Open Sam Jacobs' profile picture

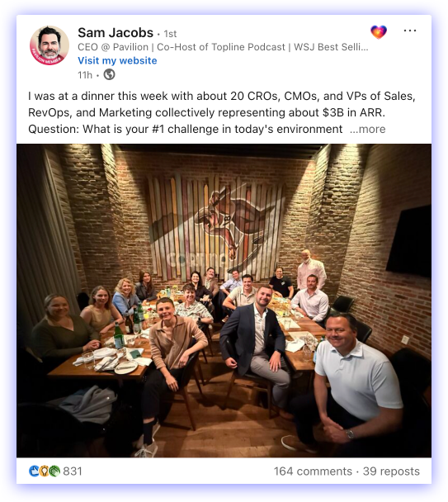(x=50, y=45)
